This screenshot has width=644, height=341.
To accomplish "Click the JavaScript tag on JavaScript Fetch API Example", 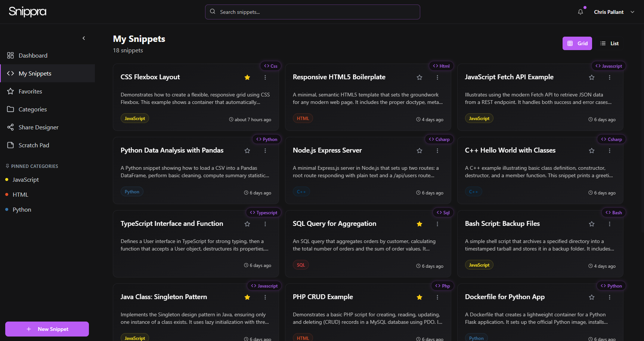I will [x=479, y=119].
